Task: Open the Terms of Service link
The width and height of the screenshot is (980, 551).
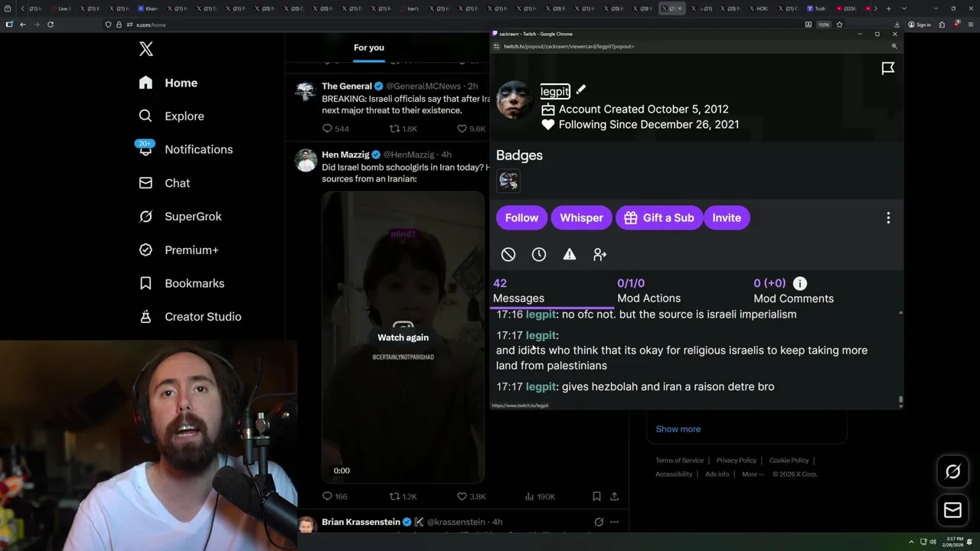Action: pyautogui.click(x=679, y=460)
